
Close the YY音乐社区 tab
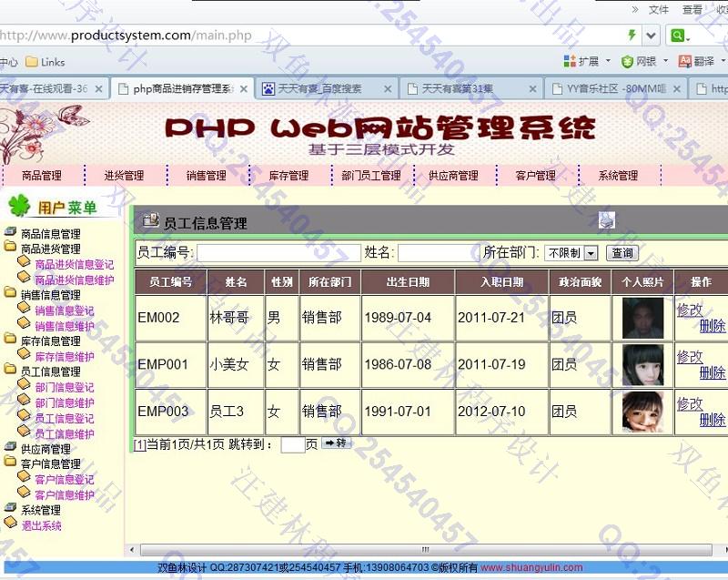coord(677,88)
